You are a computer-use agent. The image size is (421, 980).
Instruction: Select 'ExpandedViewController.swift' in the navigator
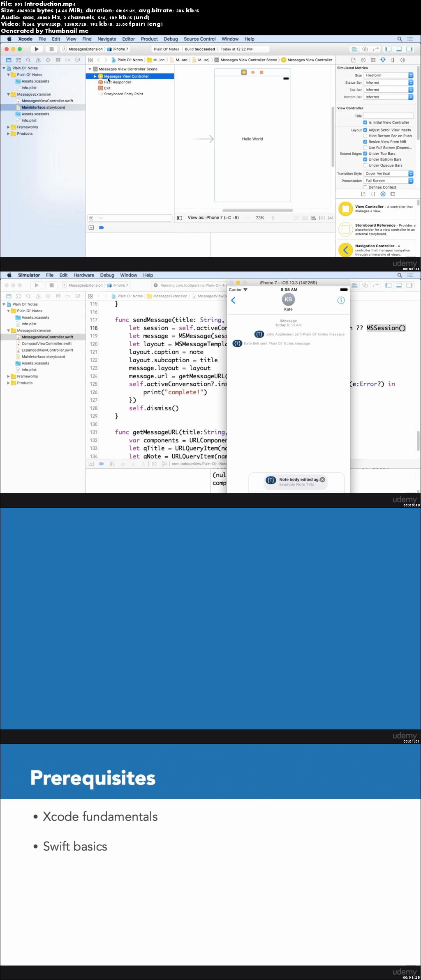47,350
